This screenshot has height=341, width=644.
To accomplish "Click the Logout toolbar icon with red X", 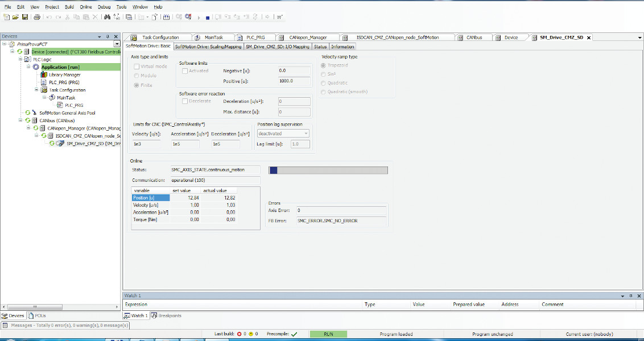I will pos(188,17).
